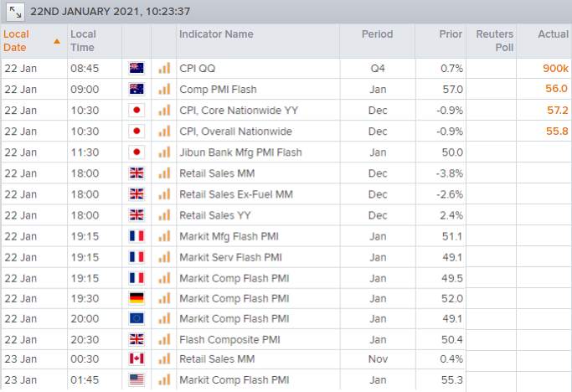Sort by Indicator Name column header
Screen dimensions: 572x392
pos(216,34)
